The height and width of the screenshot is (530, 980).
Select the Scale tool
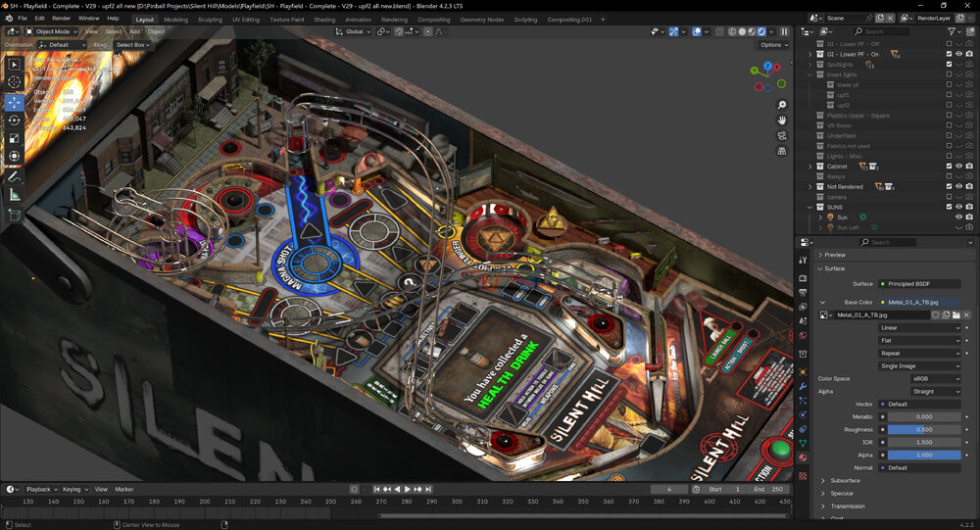(15, 138)
